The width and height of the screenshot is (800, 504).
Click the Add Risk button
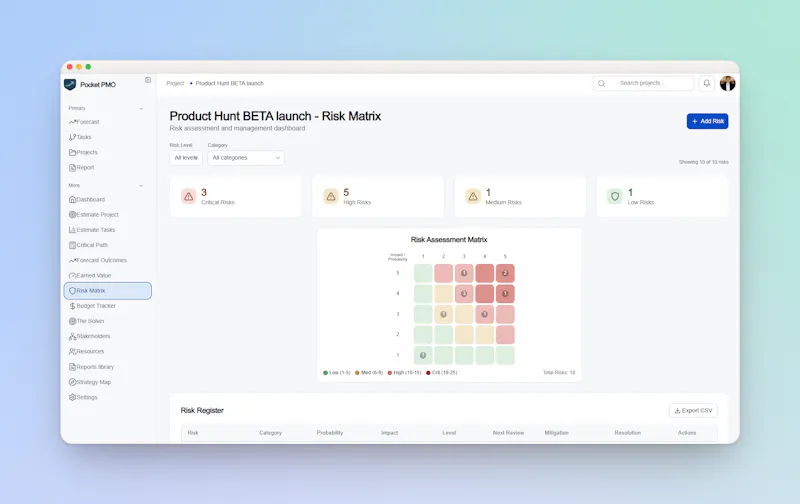(x=707, y=121)
